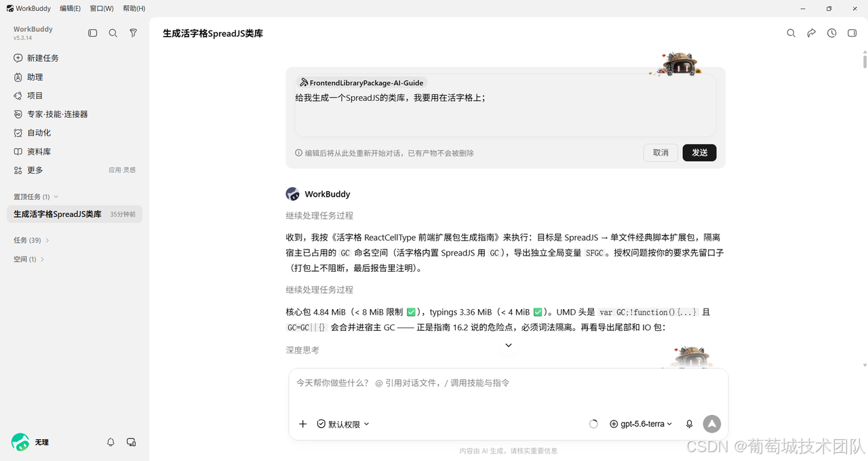
Task: Click the 无理 user avatar
Action: [20, 442]
